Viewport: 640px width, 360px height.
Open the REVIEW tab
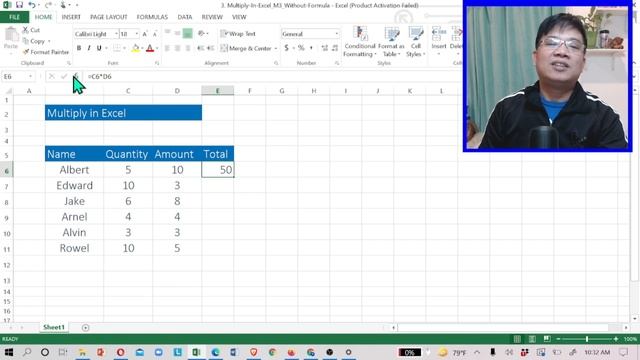(x=212, y=17)
